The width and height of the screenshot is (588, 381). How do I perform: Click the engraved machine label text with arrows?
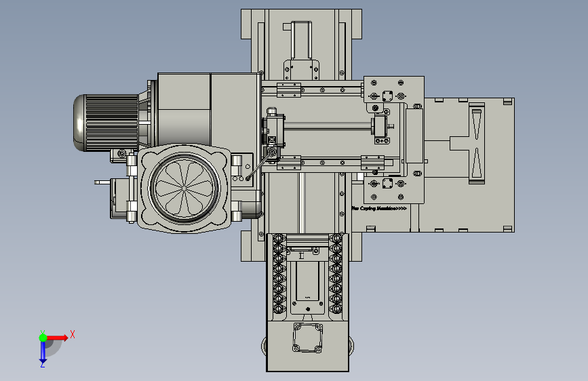point(379,208)
